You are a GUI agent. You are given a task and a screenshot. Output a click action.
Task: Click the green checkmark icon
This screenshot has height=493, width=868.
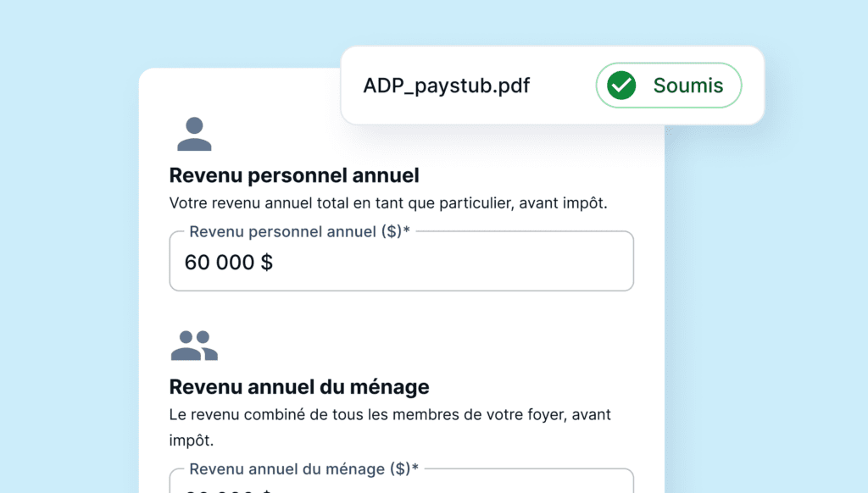tap(622, 86)
